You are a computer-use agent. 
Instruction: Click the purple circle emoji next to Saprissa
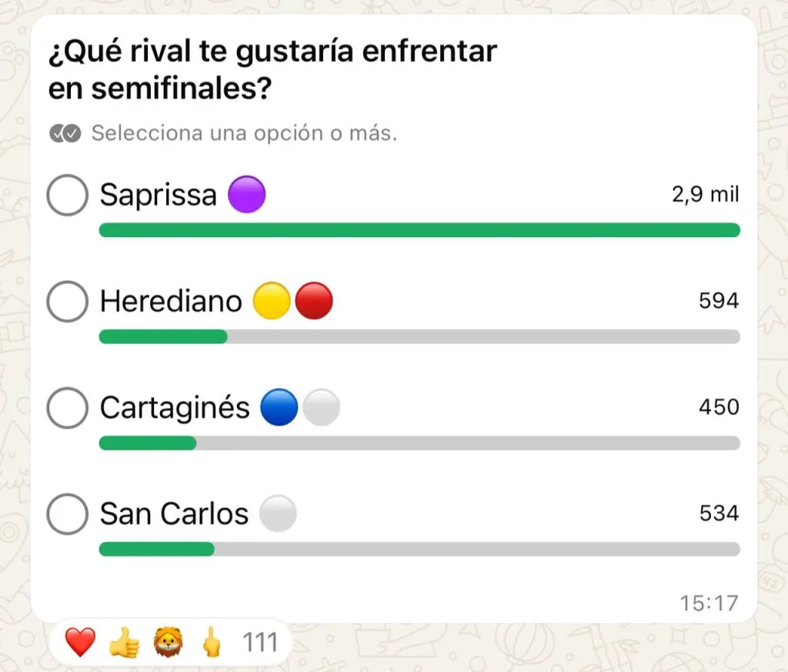[x=248, y=194]
